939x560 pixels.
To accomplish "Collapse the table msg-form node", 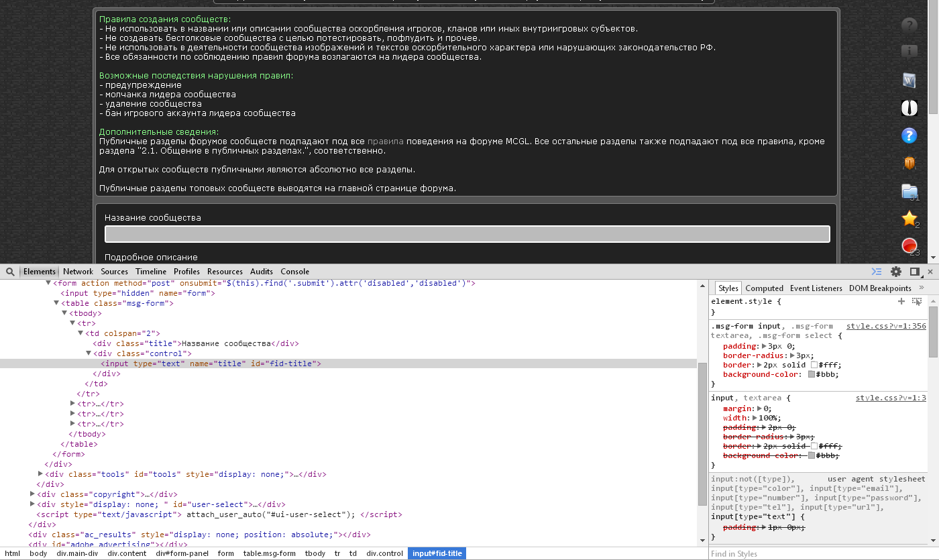I will click(x=56, y=303).
